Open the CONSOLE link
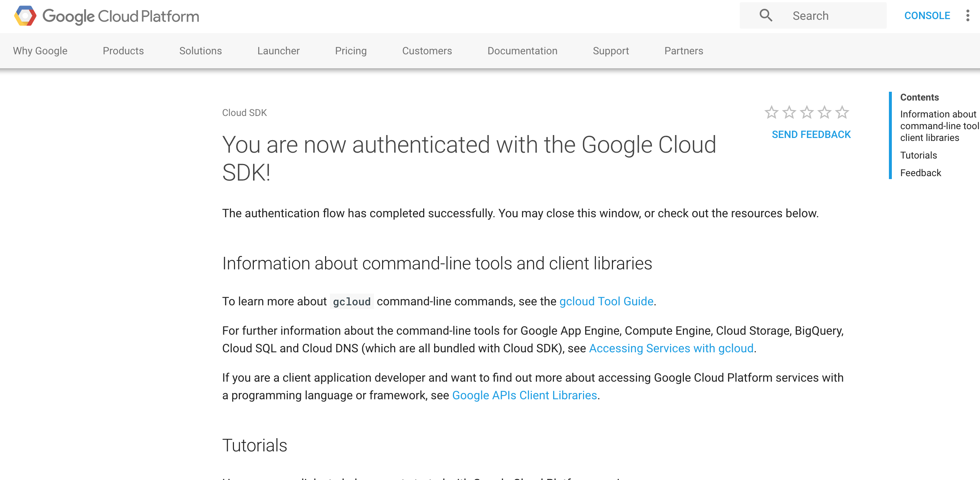Viewport: 980px width, 480px height. pos(927,15)
